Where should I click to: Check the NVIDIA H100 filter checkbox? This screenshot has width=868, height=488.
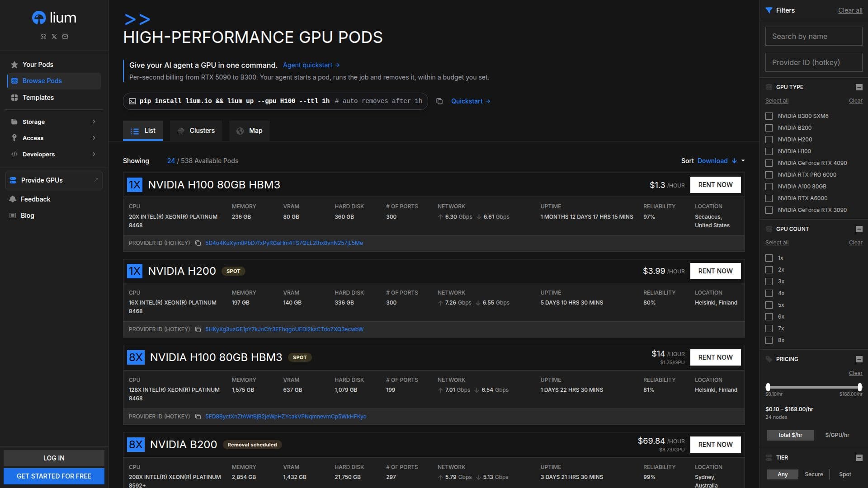coord(769,151)
